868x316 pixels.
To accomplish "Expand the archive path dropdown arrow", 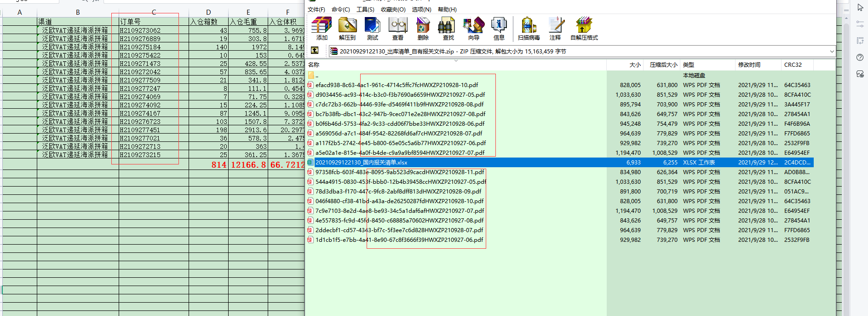I will click(832, 52).
